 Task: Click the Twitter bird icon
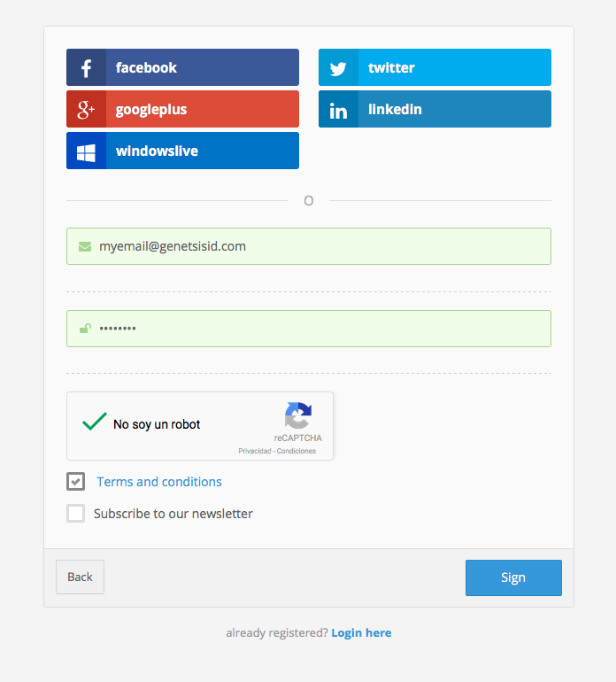point(338,68)
